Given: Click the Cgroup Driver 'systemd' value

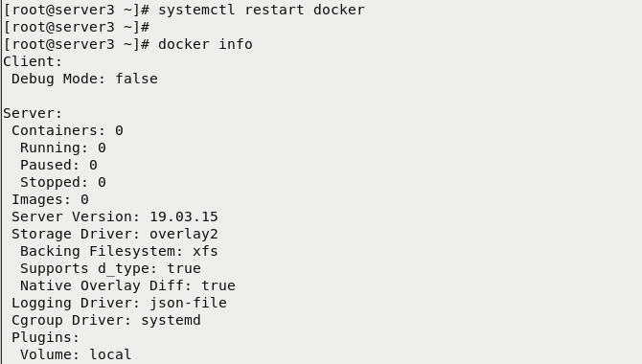Looking at the screenshot, I should [x=172, y=320].
